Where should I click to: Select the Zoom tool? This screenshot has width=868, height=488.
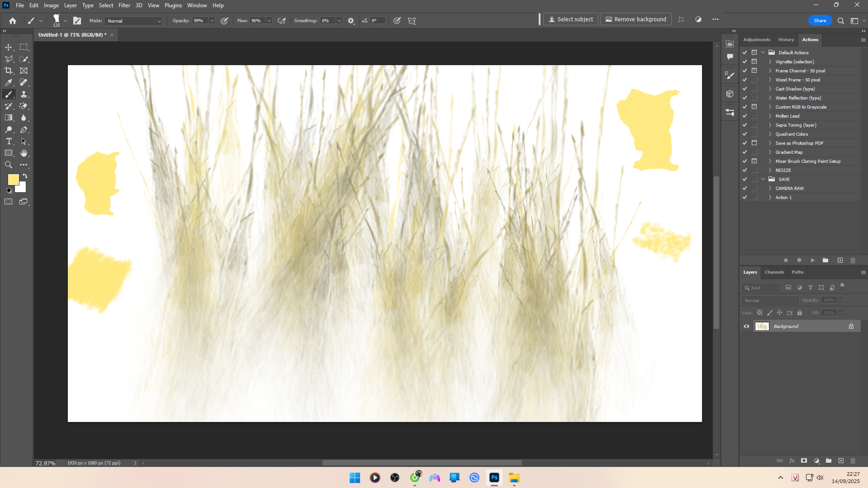point(9,165)
